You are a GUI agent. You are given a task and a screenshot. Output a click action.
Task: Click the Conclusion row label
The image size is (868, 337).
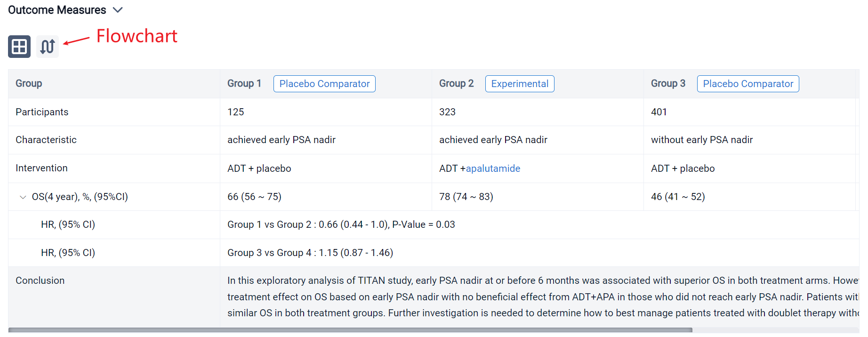[40, 281]
